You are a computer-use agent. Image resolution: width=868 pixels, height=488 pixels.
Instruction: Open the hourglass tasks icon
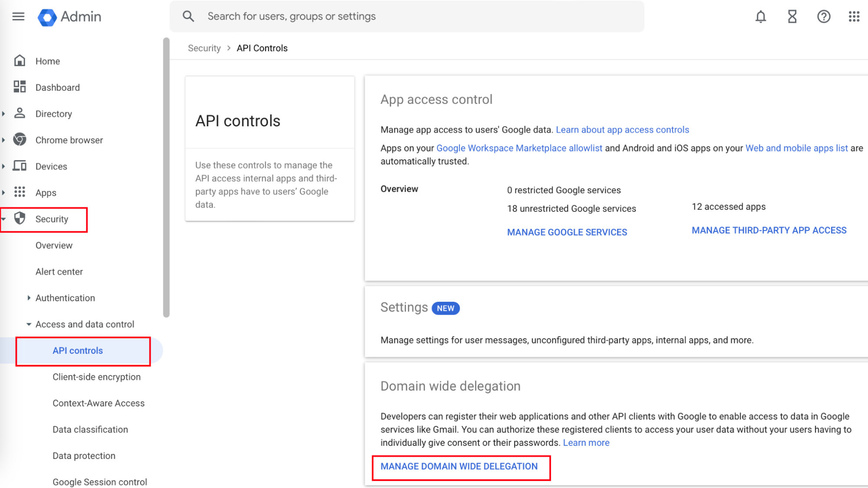tap(792, 16)
